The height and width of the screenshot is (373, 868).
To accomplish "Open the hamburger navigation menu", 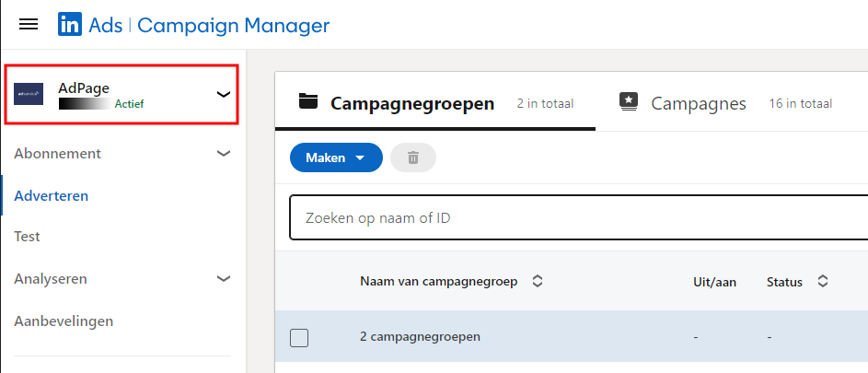I will point(29,25).
